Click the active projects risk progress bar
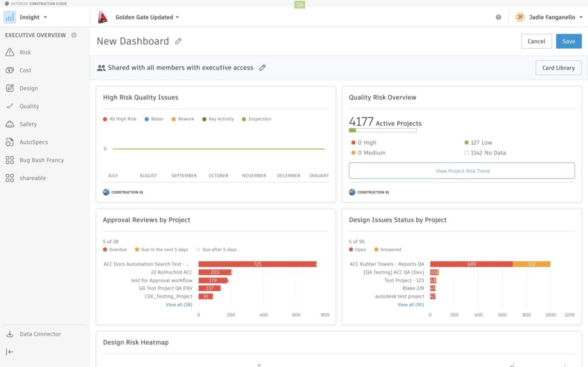Viewport: 588px width, 367px height. [382, 130]
